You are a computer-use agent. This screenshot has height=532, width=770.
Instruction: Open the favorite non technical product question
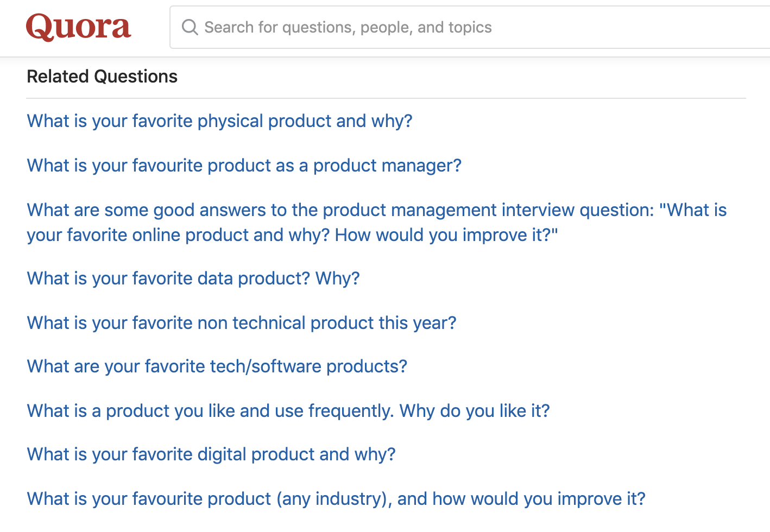pyautogui.click(x=241, y=322)
